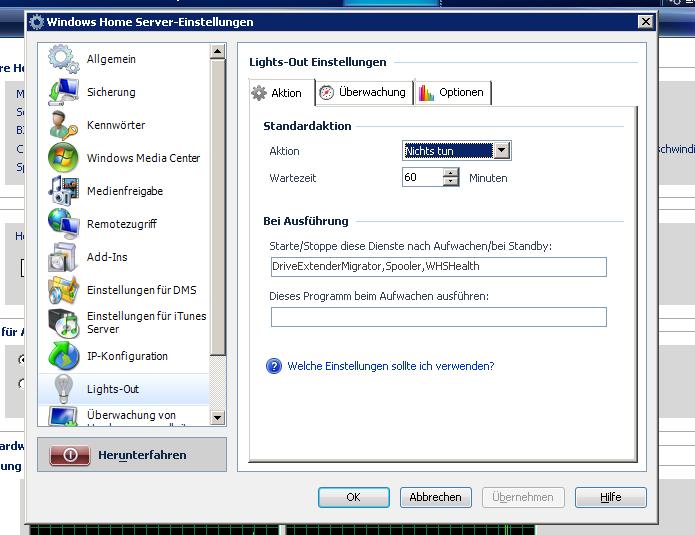This screenshot has height=535, width=695.
Task: Click the Windows Media Center logo icon
Action: click(63, 158)
